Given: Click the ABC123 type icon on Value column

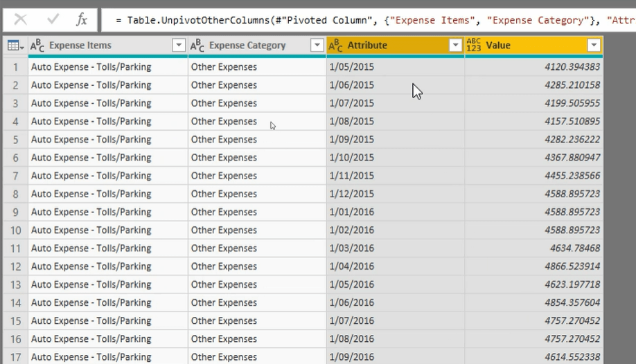Looking at the screenshot, I should coord(475,46).
